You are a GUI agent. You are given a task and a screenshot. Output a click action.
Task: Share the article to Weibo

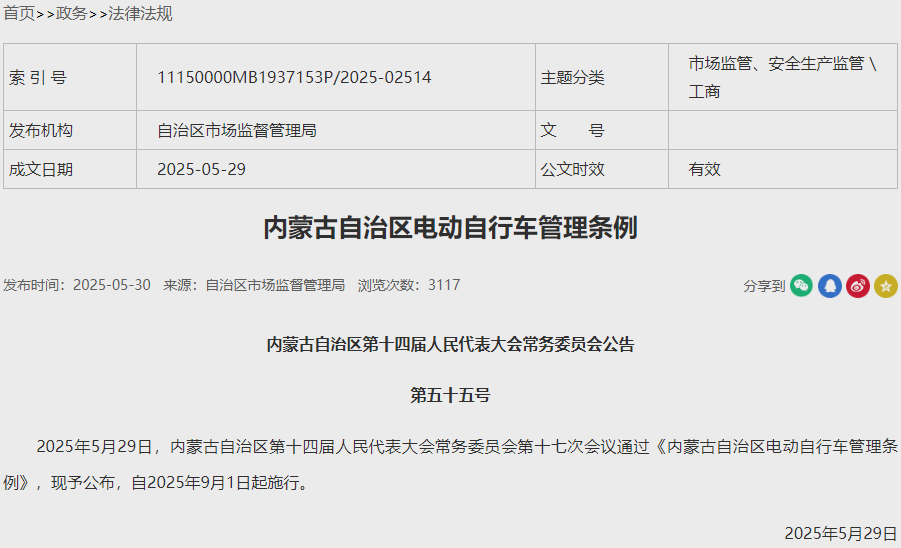point(858,285)
